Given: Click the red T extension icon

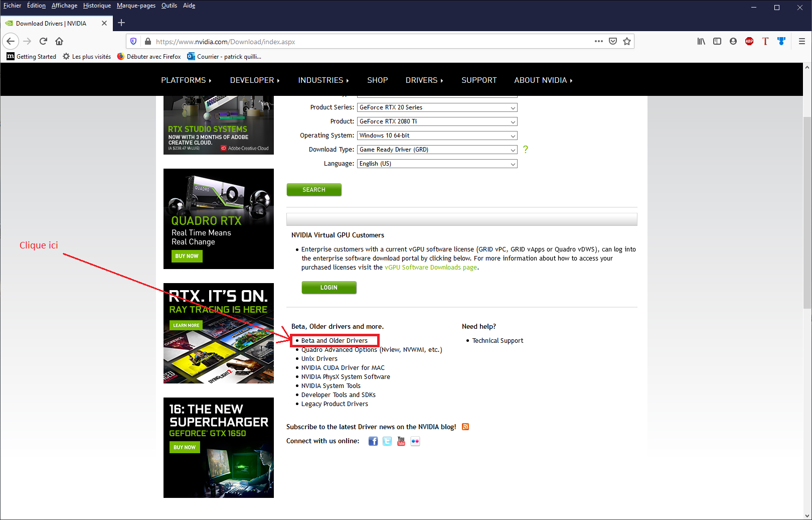Looking at the screenshot, I should coord(765,41).
